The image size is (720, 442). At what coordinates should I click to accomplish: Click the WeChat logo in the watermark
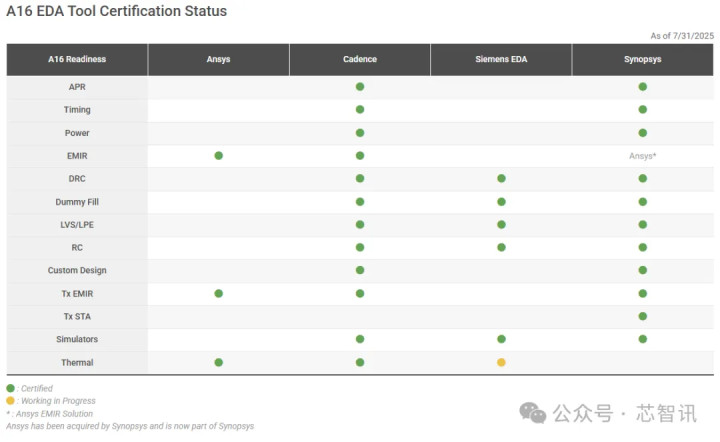pos(534,413)
